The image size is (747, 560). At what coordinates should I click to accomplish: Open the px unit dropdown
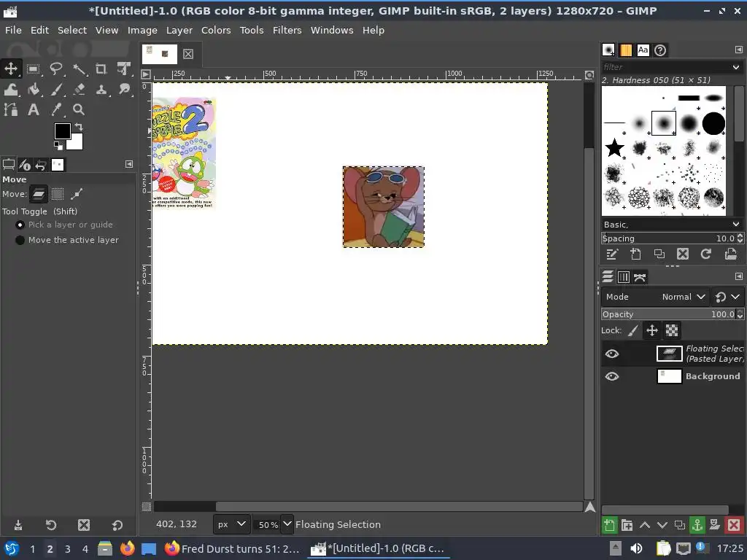click(x=231, y=524)
